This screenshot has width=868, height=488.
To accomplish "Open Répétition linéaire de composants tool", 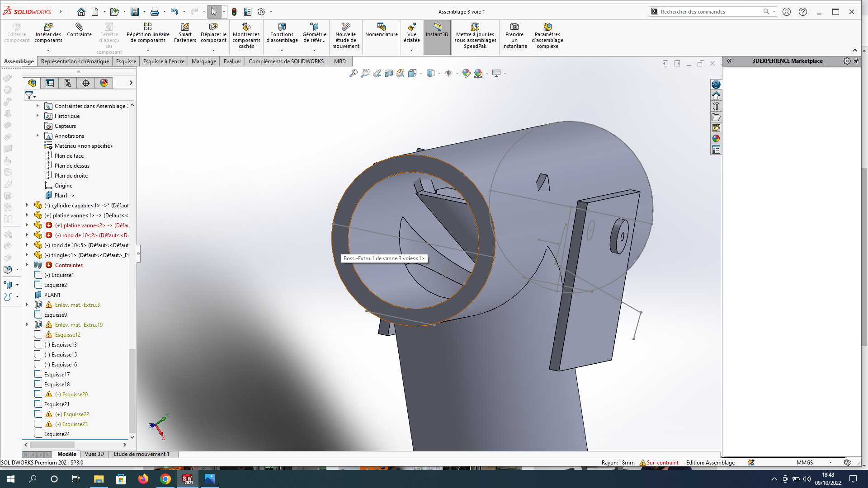I will tap(148, 27).
